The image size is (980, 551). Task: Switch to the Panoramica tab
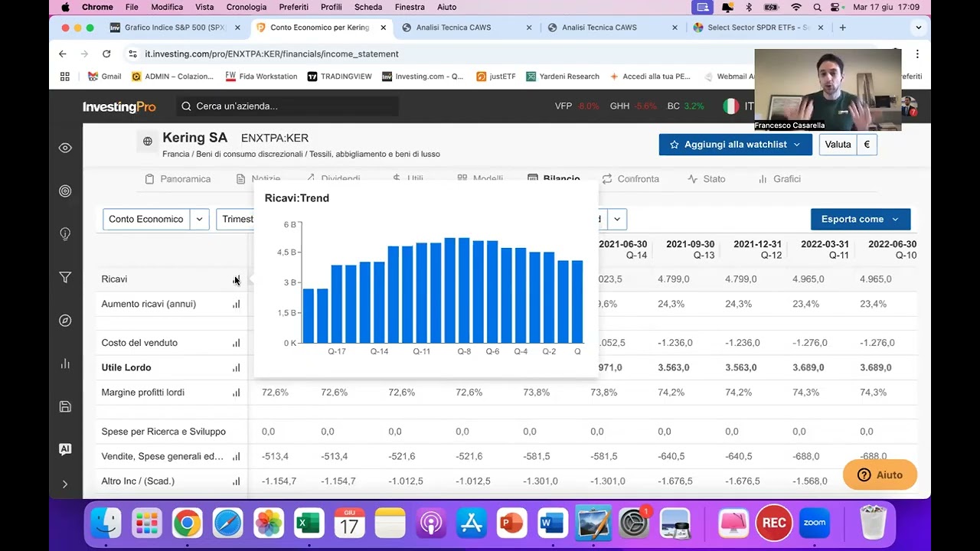pyautogui.click(x=178, y=179)
